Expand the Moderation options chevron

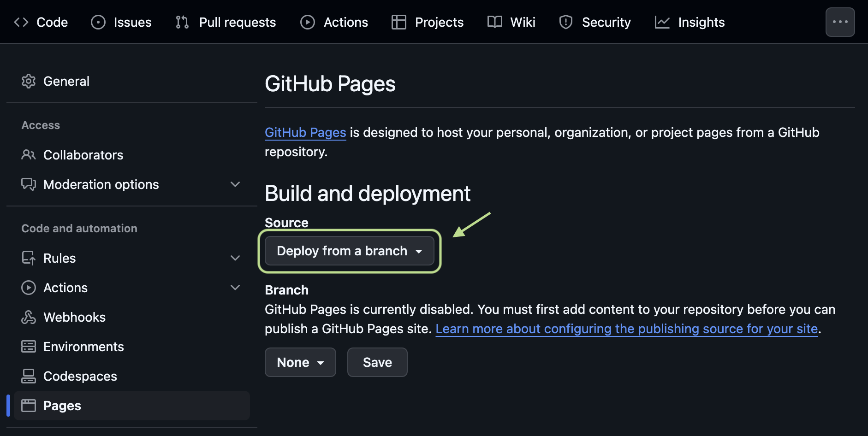coord(235,184)
